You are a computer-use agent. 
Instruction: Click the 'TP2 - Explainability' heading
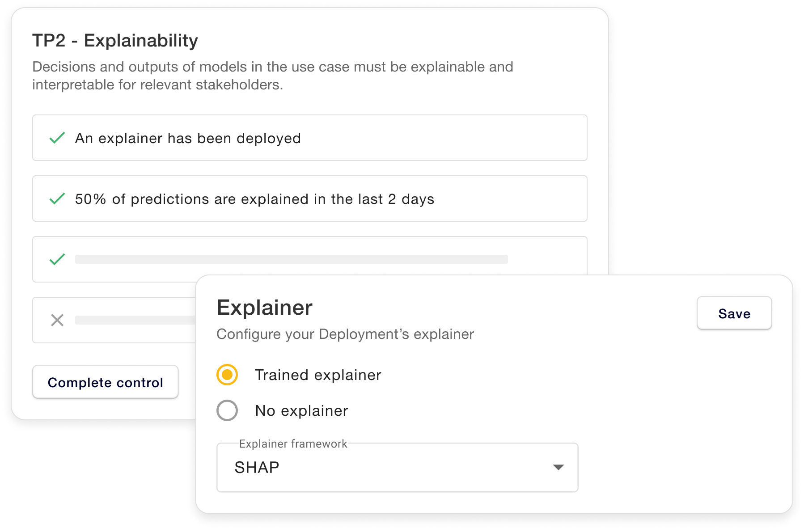pyautogui.click(x=115, y=40)
